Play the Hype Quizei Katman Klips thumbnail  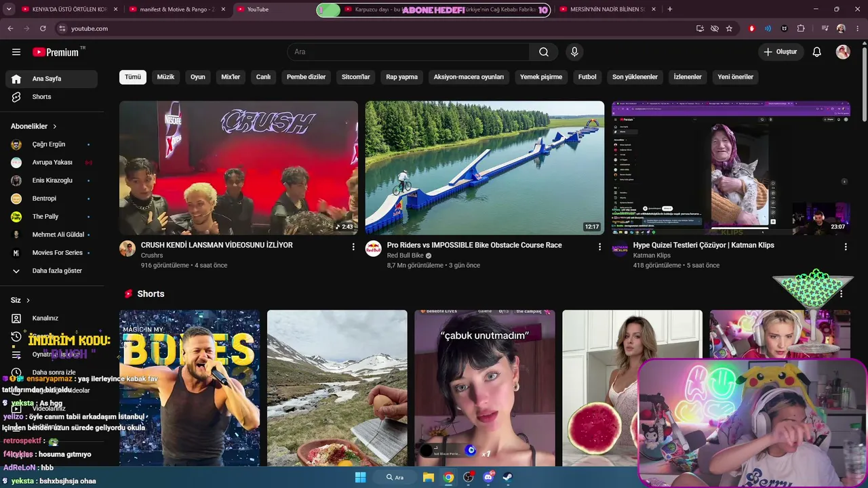click(x=731, y=168)
